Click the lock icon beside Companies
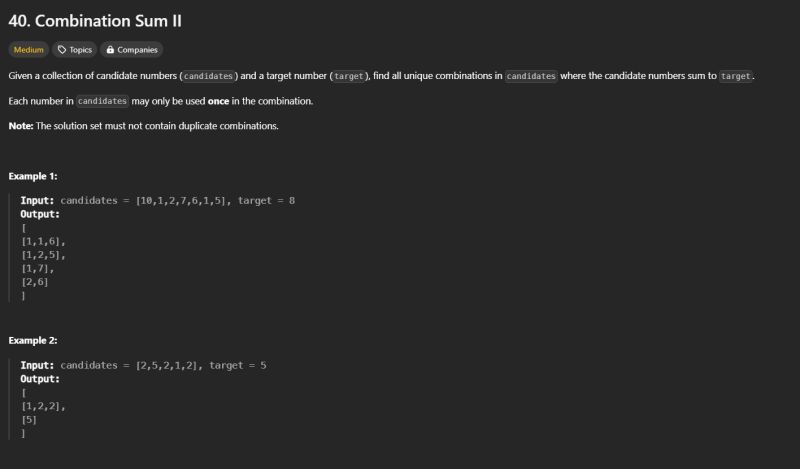 pyautogui.click(x=110, y=50)
